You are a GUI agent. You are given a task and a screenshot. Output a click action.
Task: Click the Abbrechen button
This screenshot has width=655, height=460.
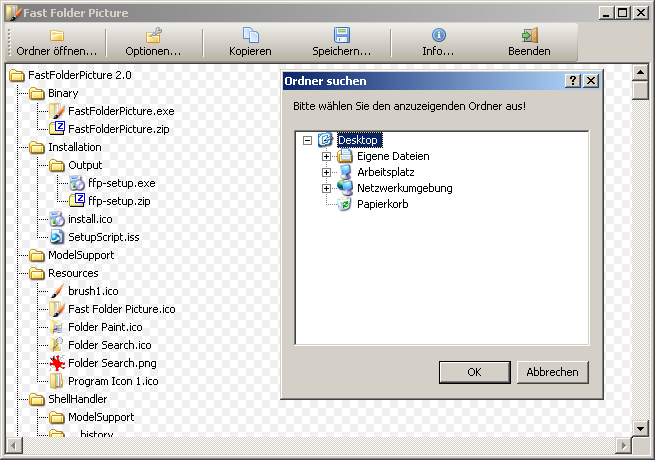[x=552, y=372]
